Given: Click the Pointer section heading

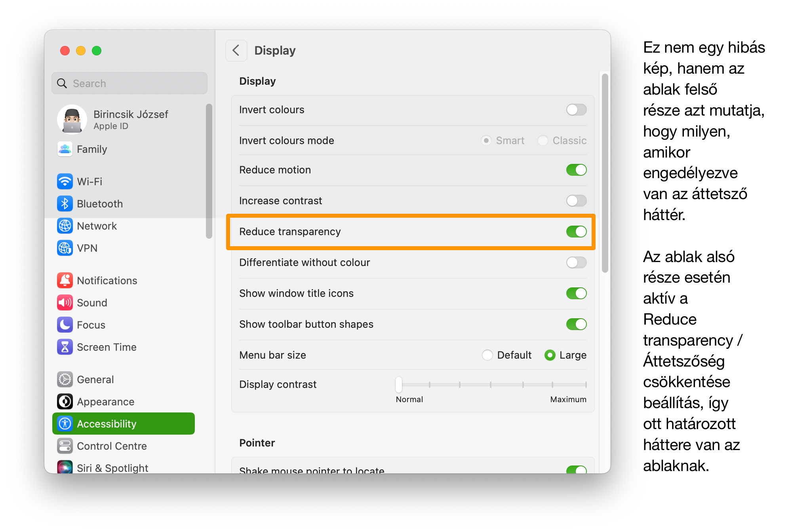Looking at the screenshot, I should click(257, 443).
